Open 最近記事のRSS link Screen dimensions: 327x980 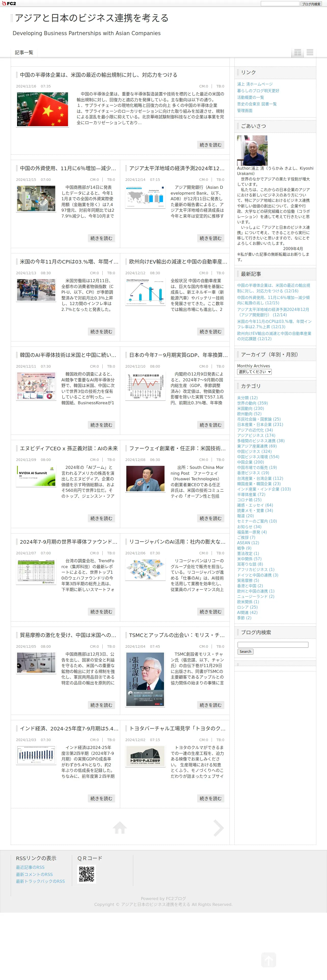[x=30, y=867]
